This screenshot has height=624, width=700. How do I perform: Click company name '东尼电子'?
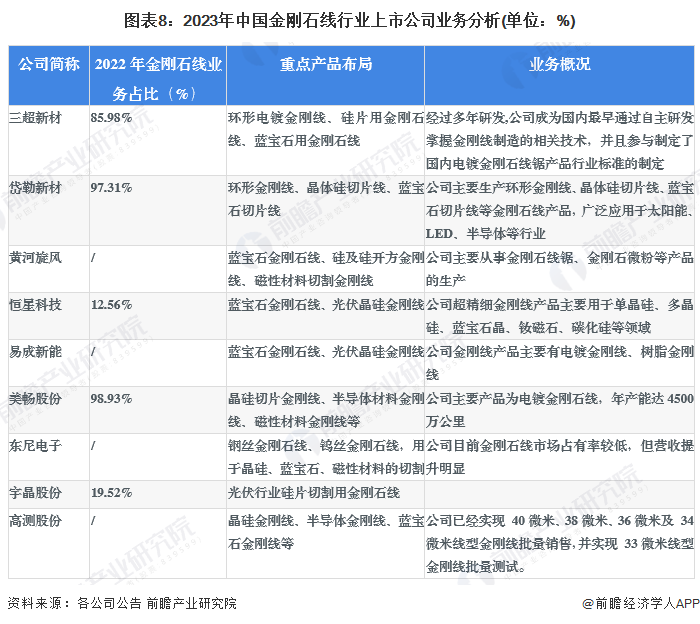click(x=35, y=445)
